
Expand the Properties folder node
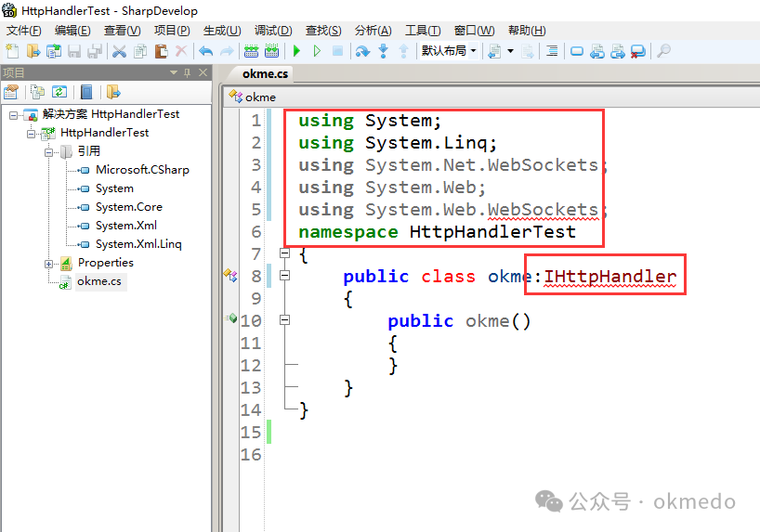click(48, 264)
